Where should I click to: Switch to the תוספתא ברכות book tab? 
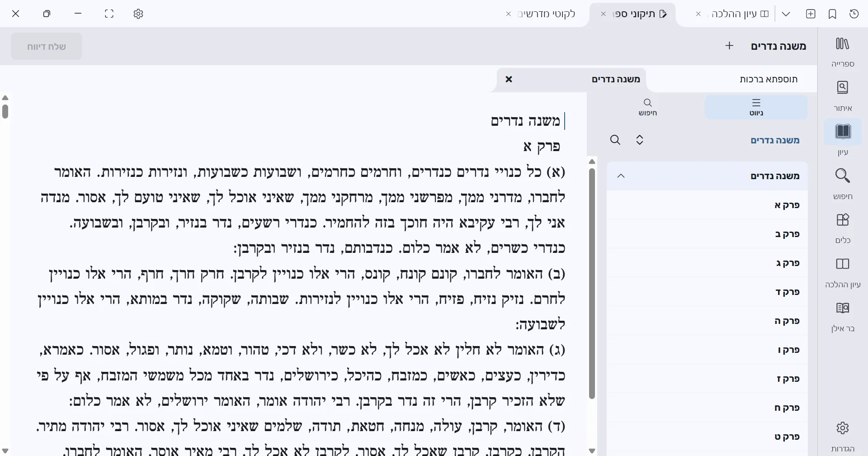tap(769, 79)
